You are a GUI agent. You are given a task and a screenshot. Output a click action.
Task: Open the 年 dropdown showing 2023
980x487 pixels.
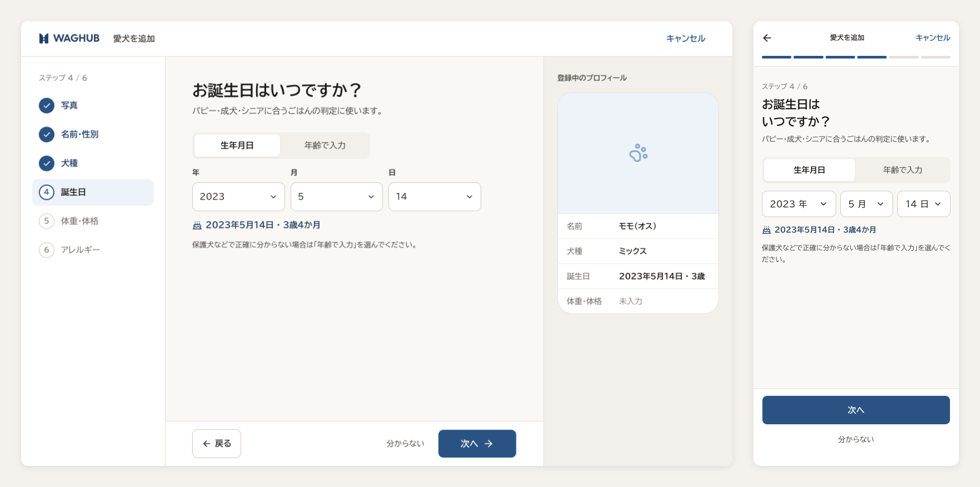pos(239,197)
